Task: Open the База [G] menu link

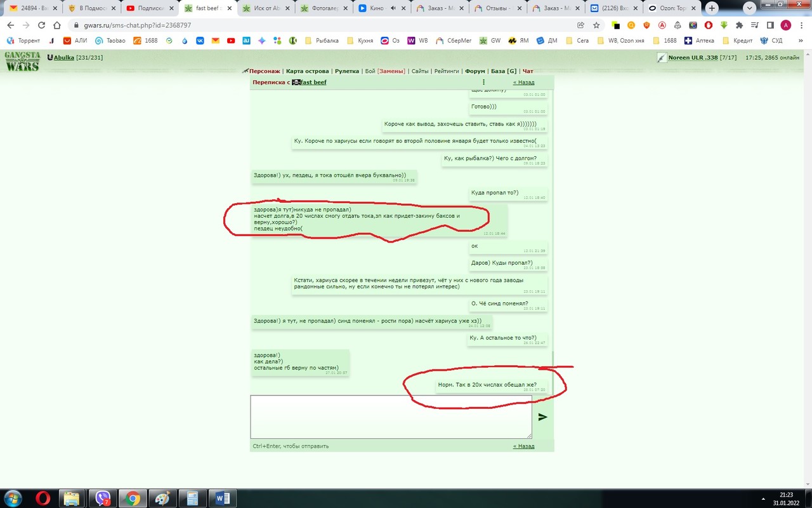Action: tap(504, 71)
